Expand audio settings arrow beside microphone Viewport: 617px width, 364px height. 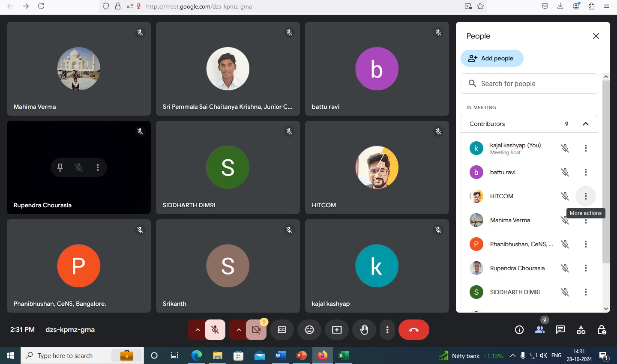click(197, 330)
